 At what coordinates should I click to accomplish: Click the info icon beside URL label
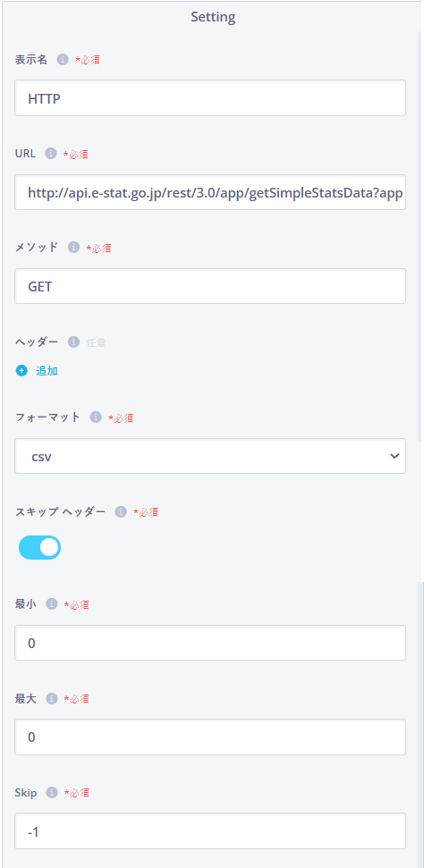[50, 154]
